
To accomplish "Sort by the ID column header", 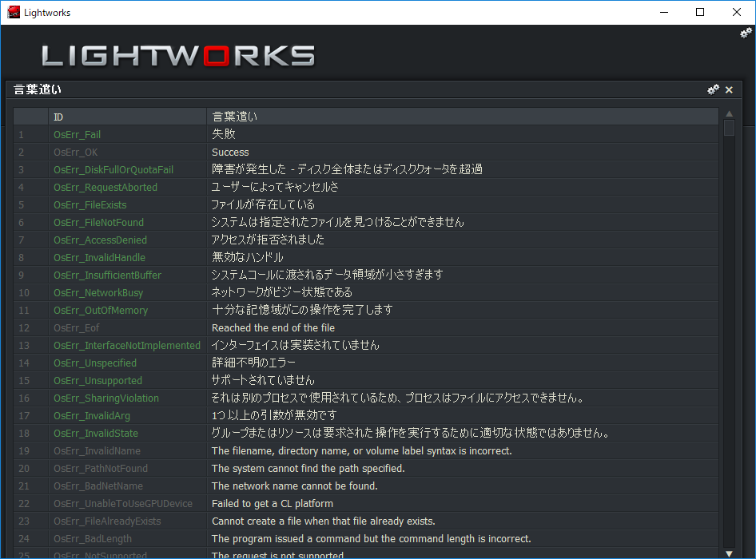I will [x=127, y=117].
